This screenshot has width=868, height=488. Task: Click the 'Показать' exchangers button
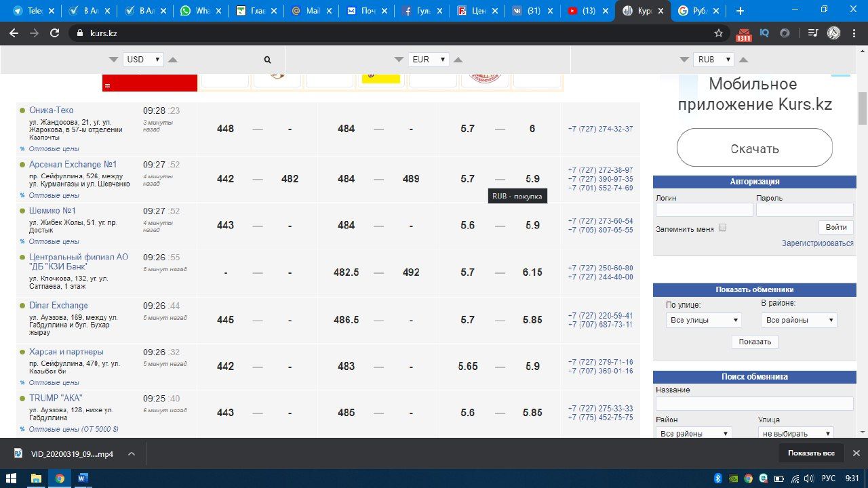(755, 342)
